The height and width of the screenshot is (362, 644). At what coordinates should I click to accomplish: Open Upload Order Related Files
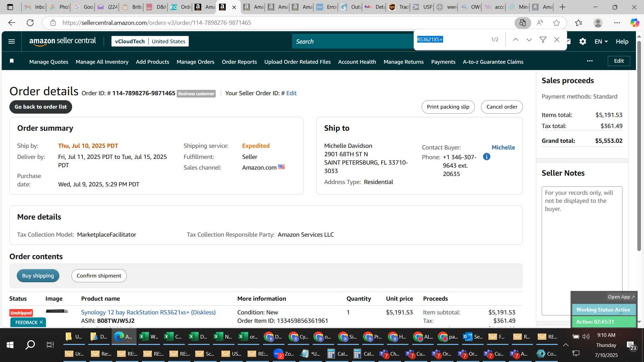pos(297,62)
